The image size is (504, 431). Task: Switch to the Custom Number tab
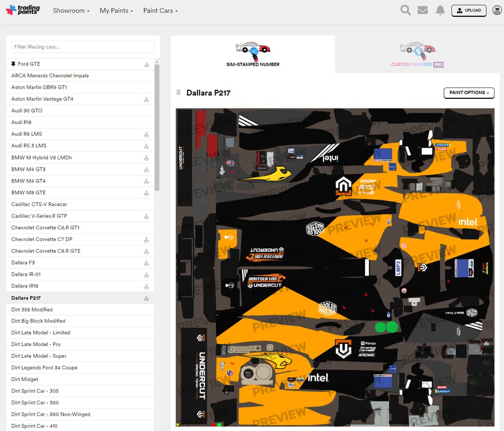pos(417,54)
